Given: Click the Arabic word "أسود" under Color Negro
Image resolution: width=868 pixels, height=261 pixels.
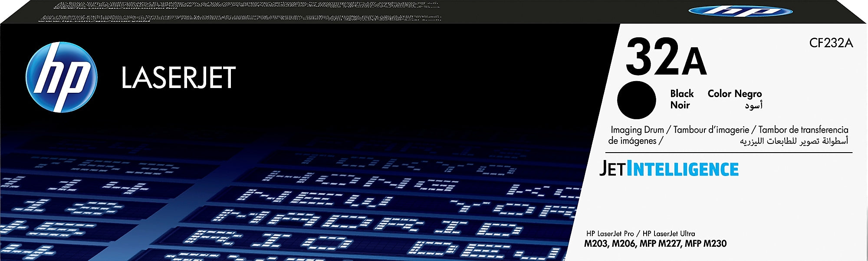Looking at the screenshot, I should (754, 106).
